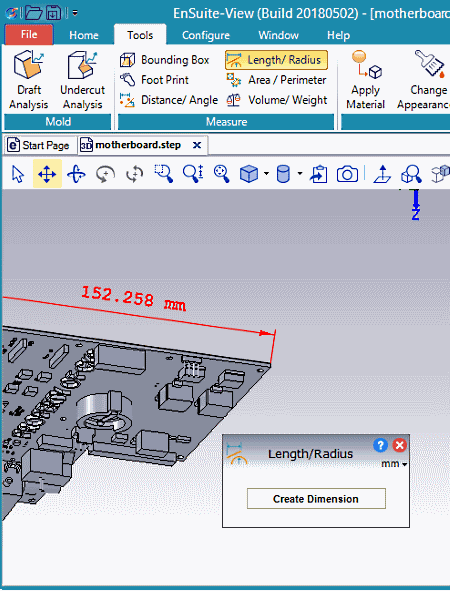This screenshot has height=591, width=450.
Task: Open Draft Analysis tool
Action: click(x=29, y=80)
